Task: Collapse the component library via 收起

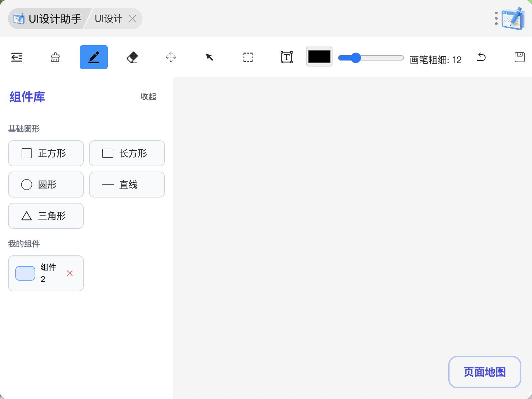Action: 148,96
